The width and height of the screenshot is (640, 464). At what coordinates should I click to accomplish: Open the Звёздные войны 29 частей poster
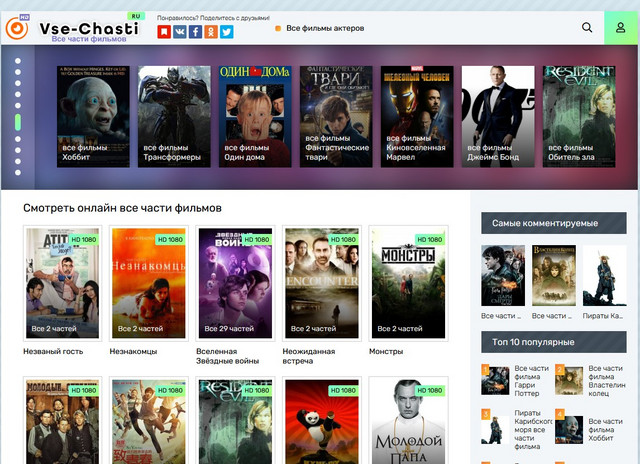pos(236,283)
